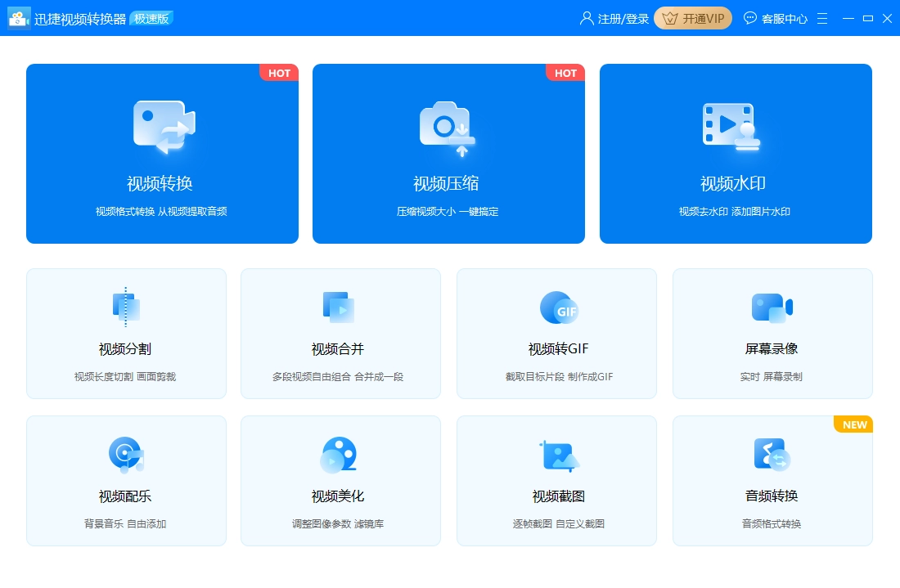Open the 视频分割 split tool icon
The width and height of the screenshot is (900, 588).
click(x=126, y=307)
